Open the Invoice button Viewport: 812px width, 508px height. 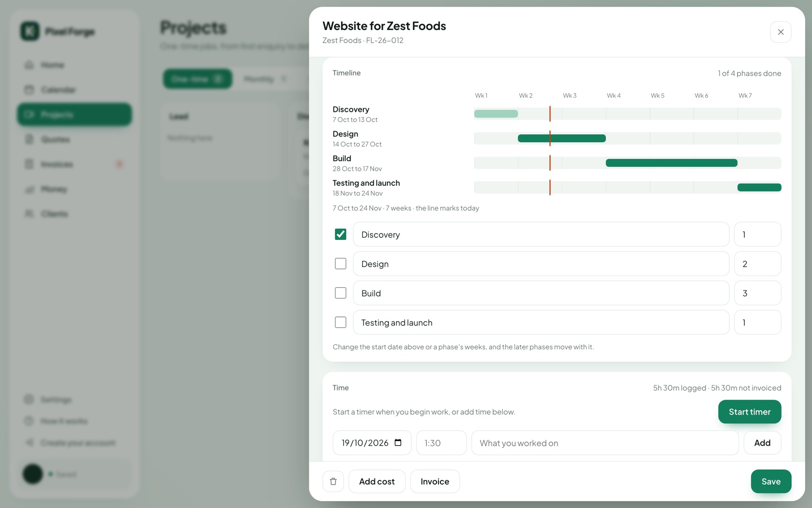(435, 481)
